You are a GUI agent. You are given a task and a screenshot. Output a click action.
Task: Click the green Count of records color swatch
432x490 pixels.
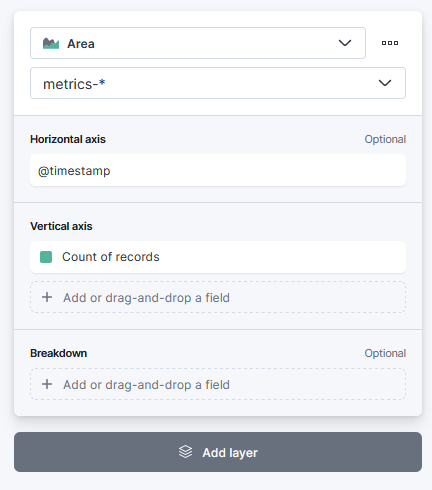point(46,257)
